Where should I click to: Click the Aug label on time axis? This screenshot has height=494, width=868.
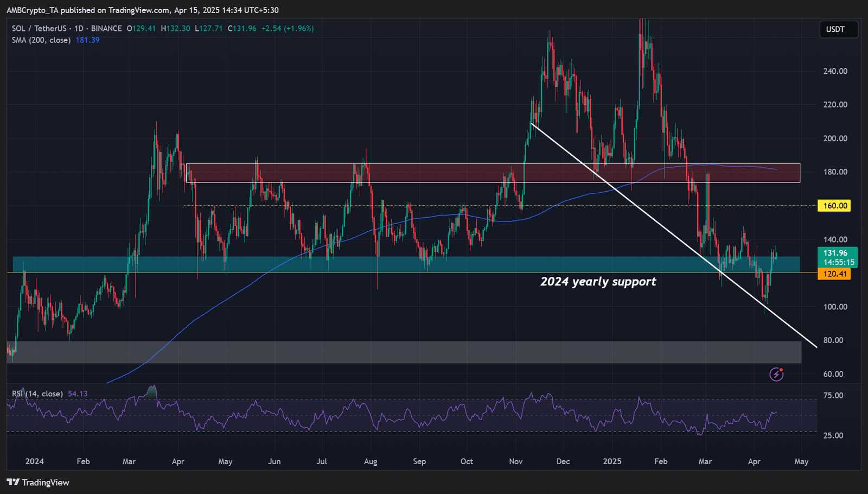[x=371, y=461]
